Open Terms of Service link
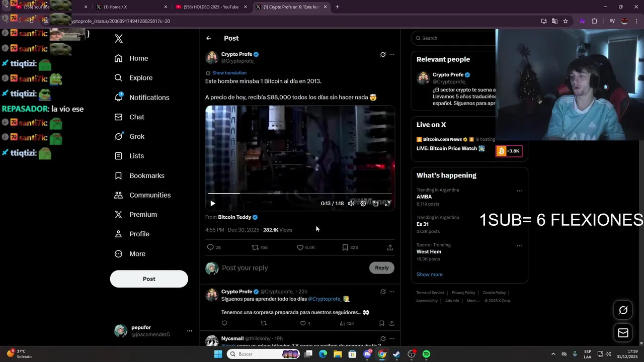This screenshot has width=644, height=362. (430, 293)
